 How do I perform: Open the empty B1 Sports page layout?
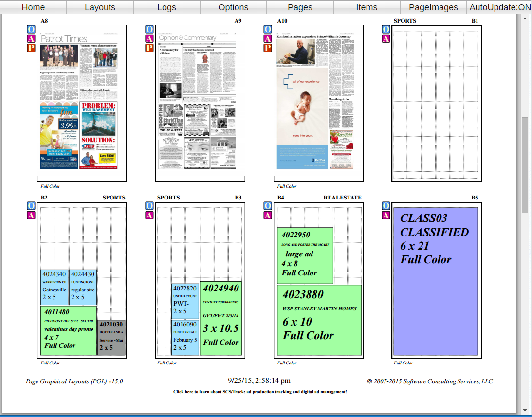(x=436, y=105)
